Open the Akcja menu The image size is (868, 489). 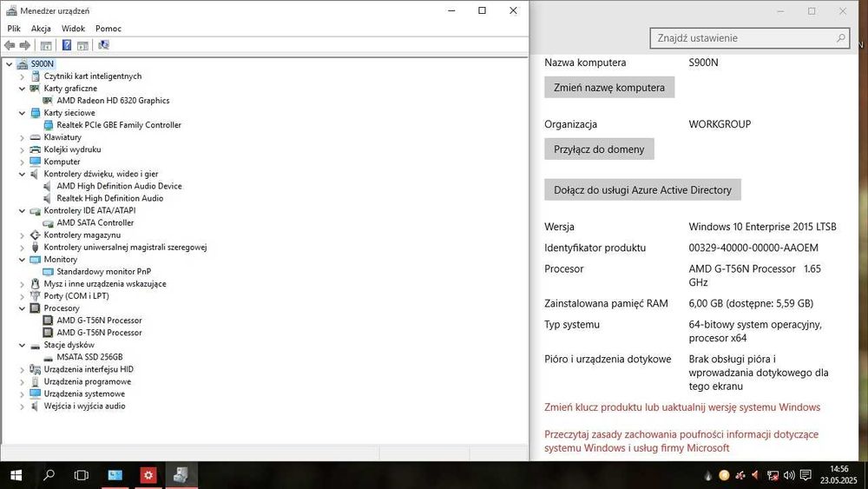(41, 29)
